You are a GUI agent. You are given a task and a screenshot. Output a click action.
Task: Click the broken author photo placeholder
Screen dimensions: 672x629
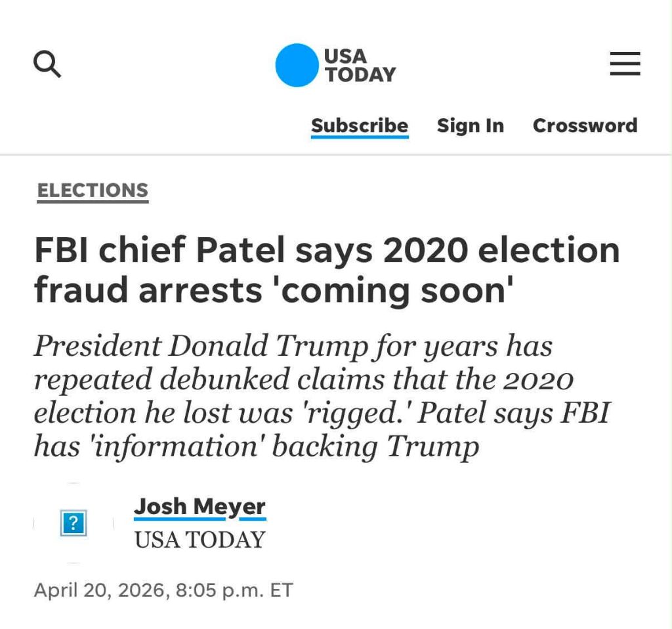tap(73, 523)
